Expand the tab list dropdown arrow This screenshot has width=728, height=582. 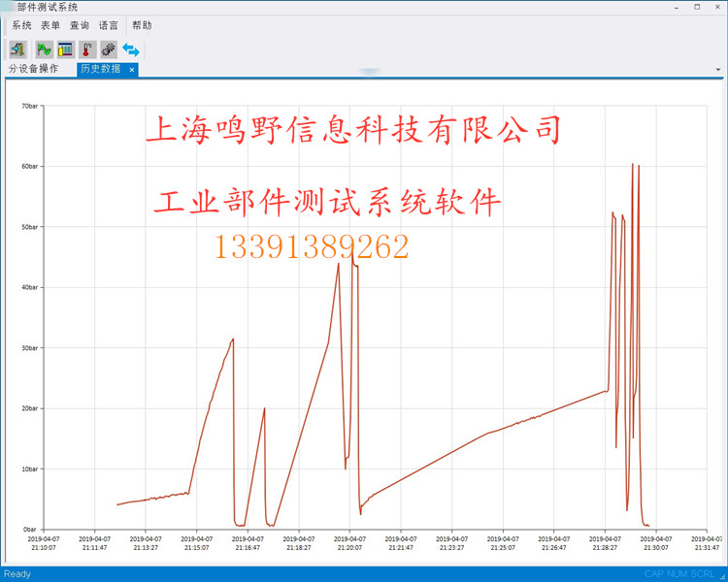pos(718,70)
